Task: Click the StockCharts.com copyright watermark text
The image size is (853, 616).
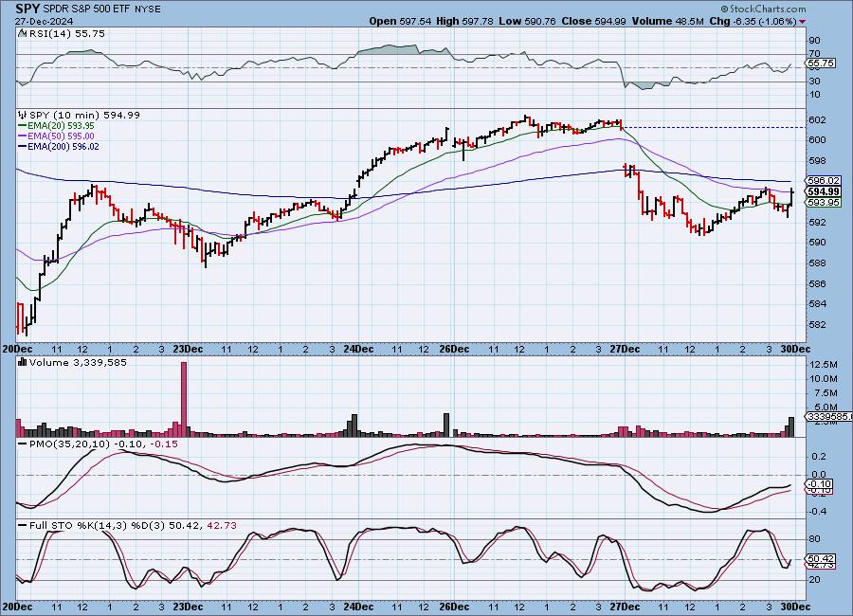Action: click(x=764, y=9)
